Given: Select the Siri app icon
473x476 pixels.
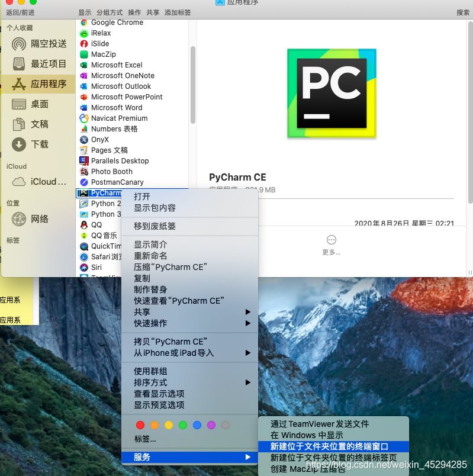Looking at the screenshot, I should [84, 268].
